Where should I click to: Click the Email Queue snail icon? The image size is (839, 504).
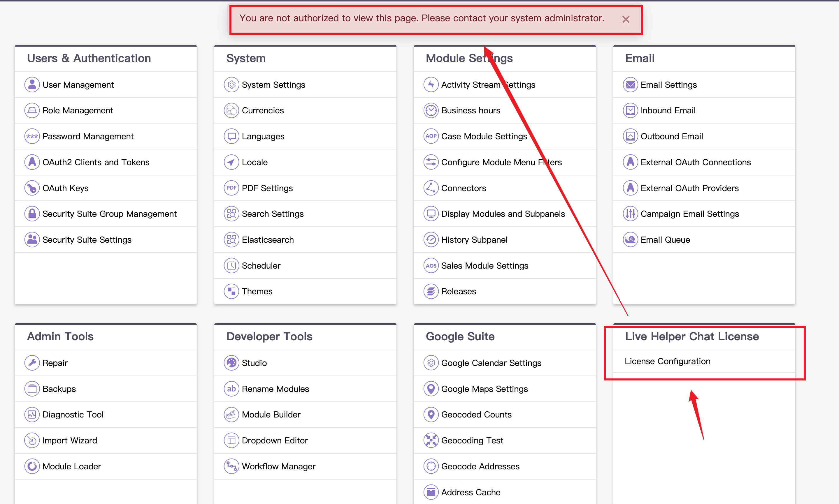(x=630, y=239)
